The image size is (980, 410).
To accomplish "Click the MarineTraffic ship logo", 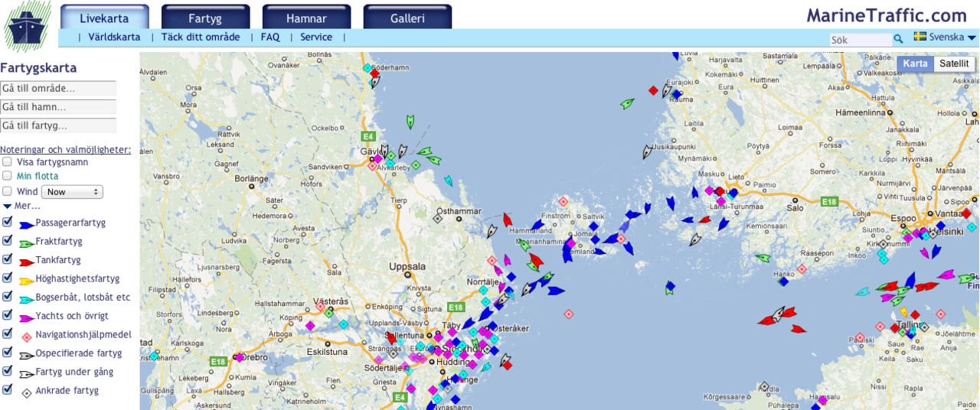I will [28, 25].
